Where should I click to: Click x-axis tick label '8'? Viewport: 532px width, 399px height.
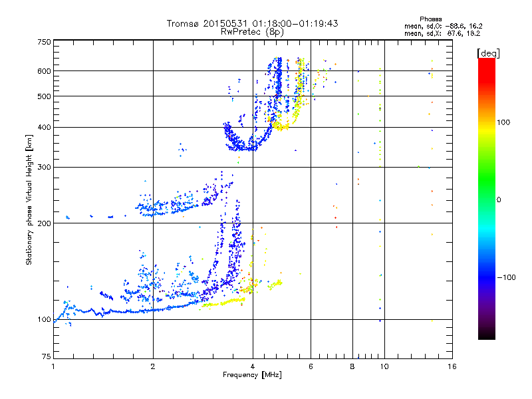point(352,366)
